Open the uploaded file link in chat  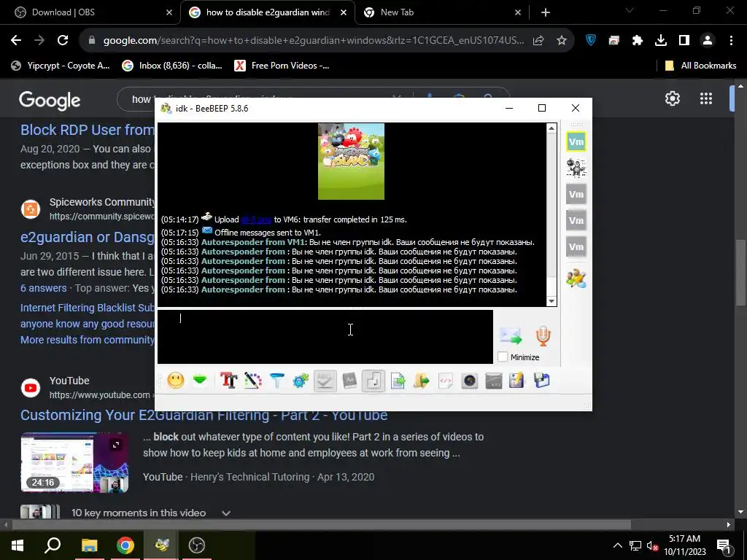coord(256,219)
